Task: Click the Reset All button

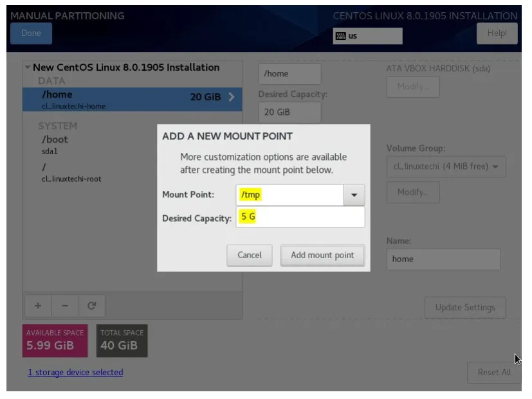Action: click(493, 372)
